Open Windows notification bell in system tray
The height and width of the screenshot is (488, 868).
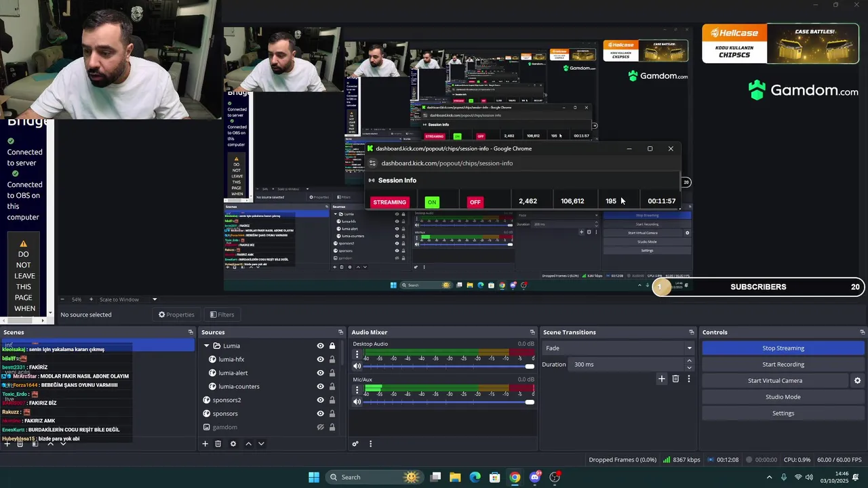point(856,477)
